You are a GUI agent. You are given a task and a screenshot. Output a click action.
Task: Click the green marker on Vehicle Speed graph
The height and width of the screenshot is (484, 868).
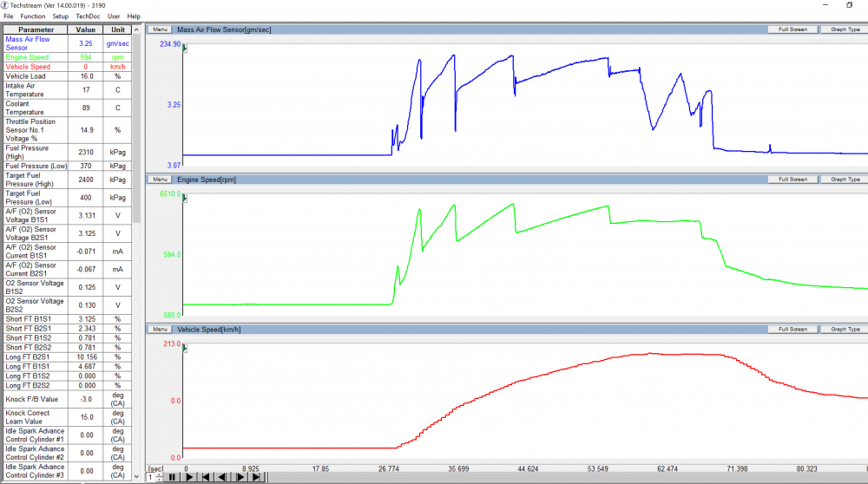pos(185,350)
